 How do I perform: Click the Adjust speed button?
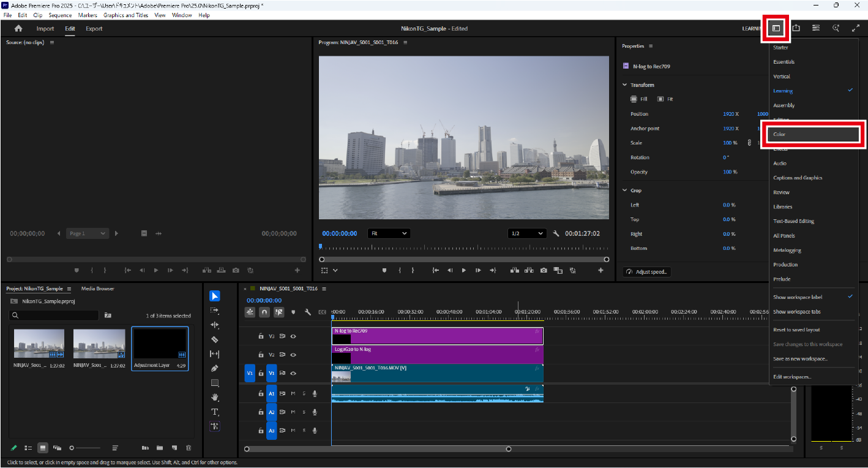pyautogui.click(x=647, y=272)
